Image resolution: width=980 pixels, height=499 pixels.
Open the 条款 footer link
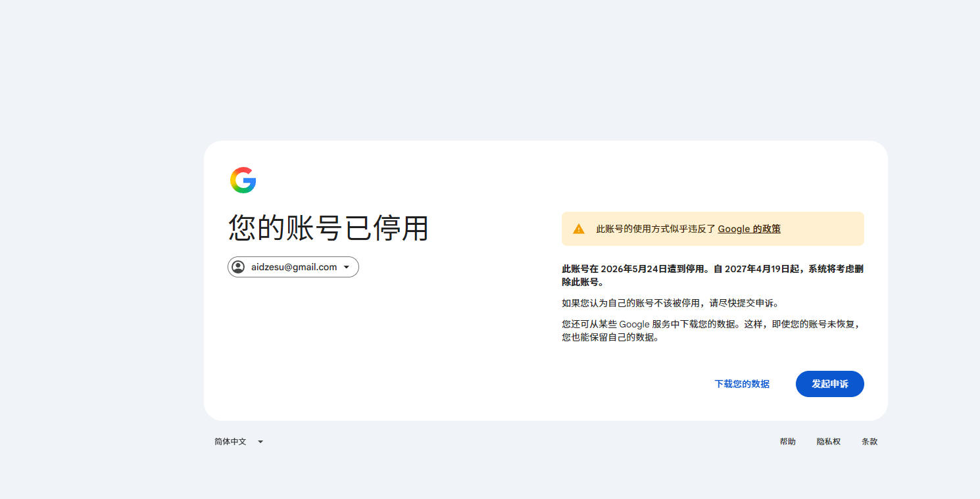pyautogui.click(x=870, y=442)
